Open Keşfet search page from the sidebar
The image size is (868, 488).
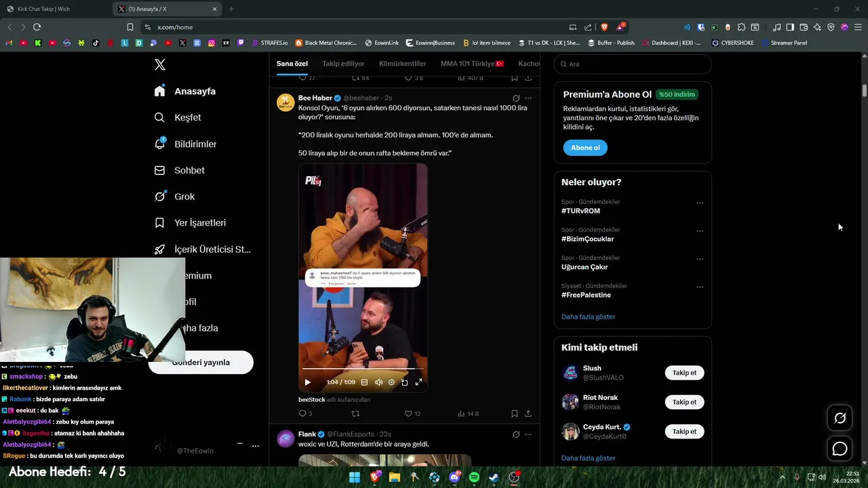[x=178, y=117]
